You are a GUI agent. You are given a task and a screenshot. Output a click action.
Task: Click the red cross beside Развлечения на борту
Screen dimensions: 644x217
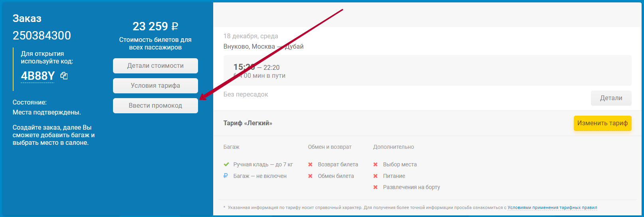click(375, 187)
